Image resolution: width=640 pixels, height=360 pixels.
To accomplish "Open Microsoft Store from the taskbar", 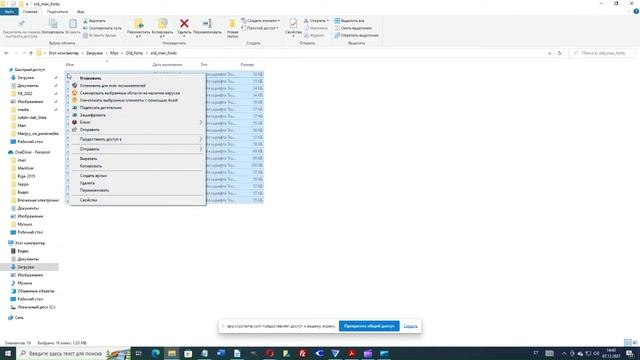I will [188, 353].
